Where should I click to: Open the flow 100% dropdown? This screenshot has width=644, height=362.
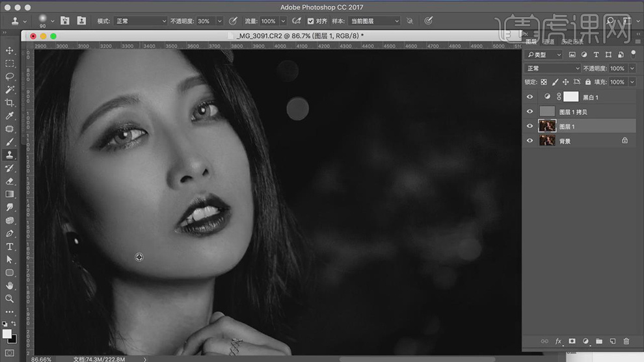click(x=282, y=21)
